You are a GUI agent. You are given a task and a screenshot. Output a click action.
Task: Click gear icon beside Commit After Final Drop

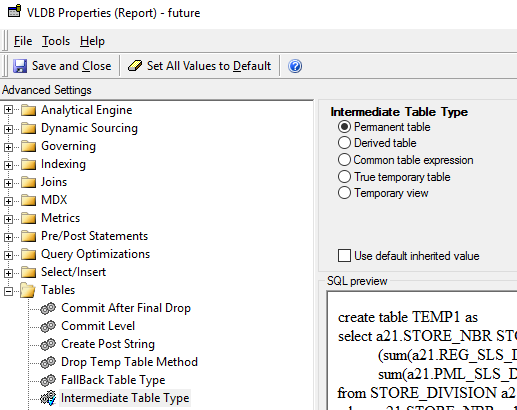[48, 308]
